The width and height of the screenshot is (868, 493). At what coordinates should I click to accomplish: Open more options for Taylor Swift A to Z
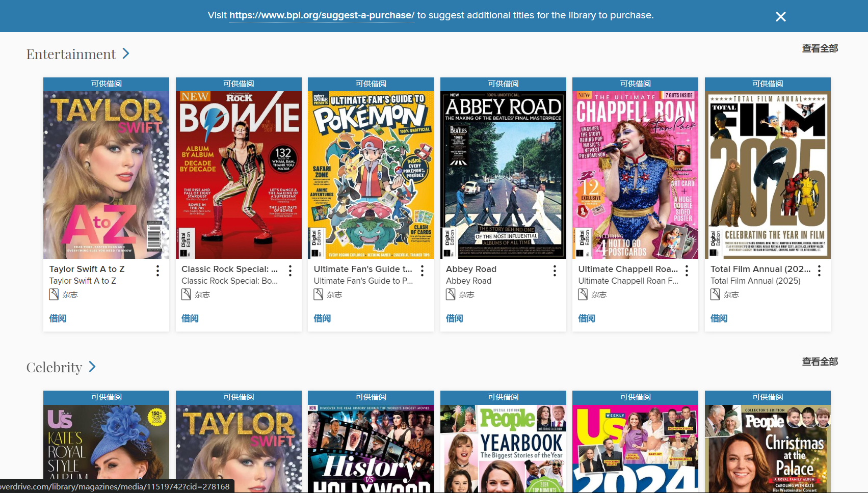(158, 270)
